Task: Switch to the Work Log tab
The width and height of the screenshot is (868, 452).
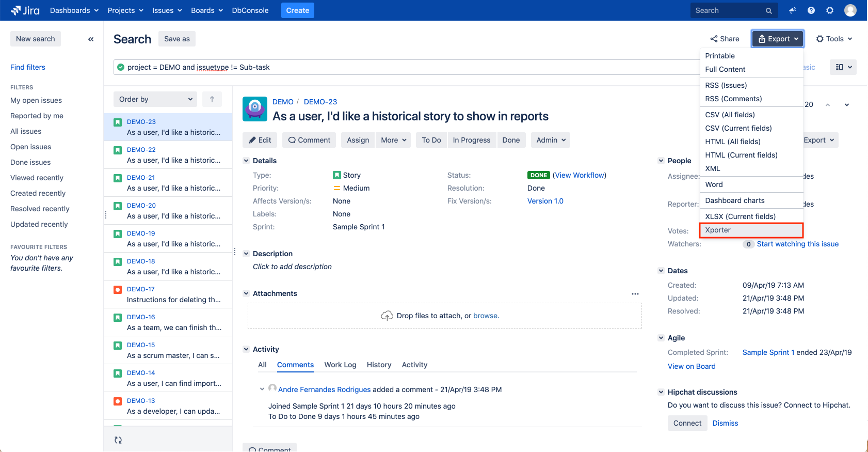Action: pyautogui.click(x=340, y=365)
